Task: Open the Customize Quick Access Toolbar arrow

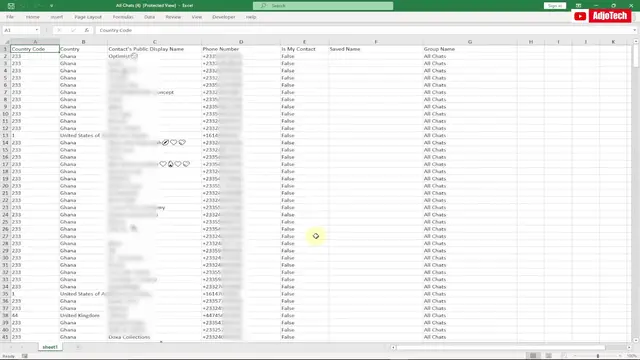Action: [x=51, y=6]
